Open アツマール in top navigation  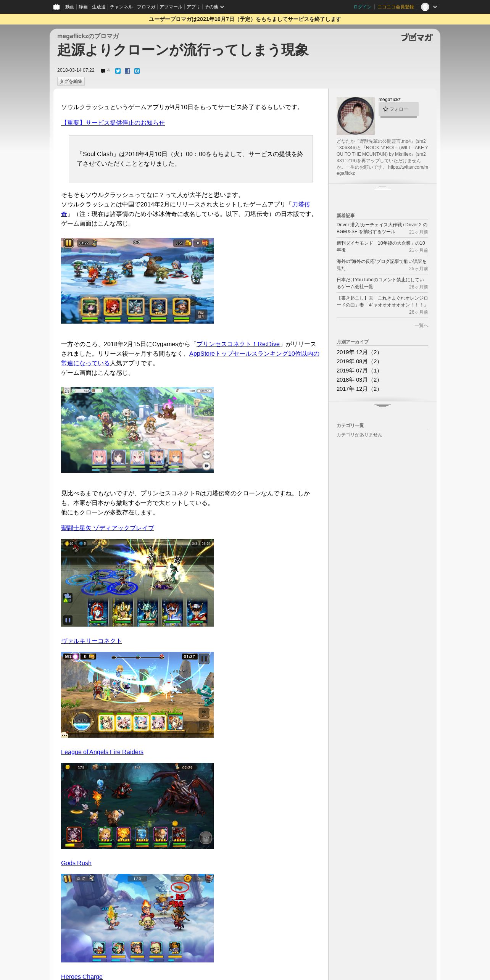tap(171, 7)
